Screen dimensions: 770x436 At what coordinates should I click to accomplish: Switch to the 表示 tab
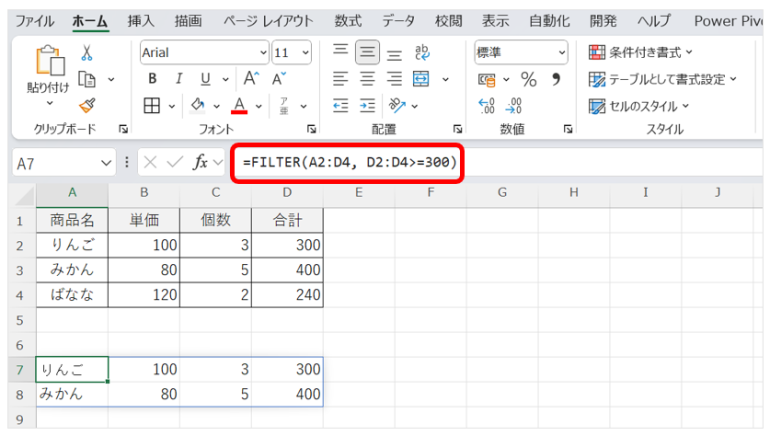pyautogui.click(x=495, y=21)
